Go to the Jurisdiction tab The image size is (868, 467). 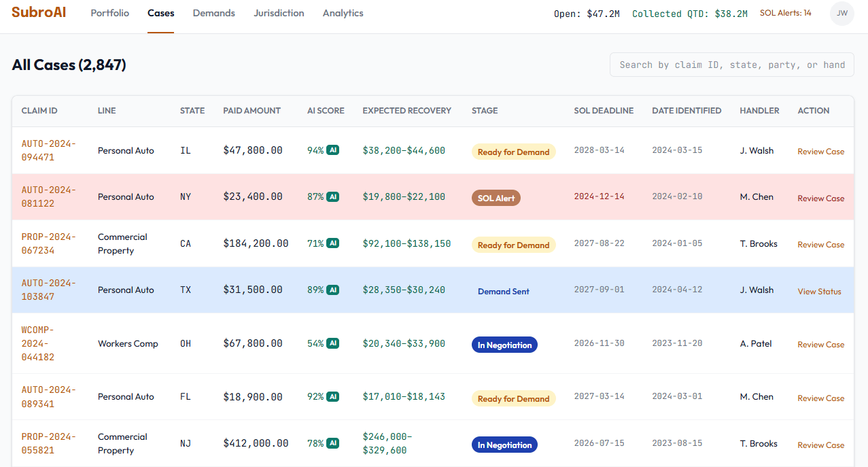coord(279,13)
